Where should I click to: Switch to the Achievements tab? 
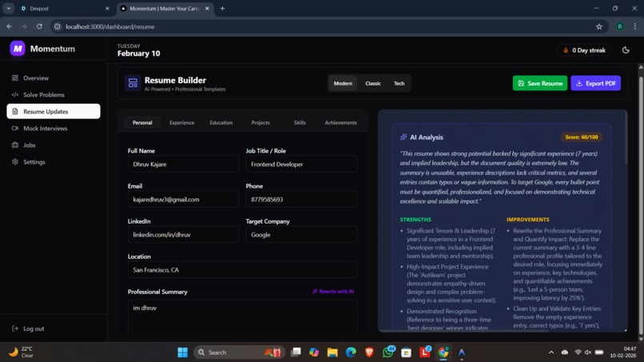[x=340, y=123]
